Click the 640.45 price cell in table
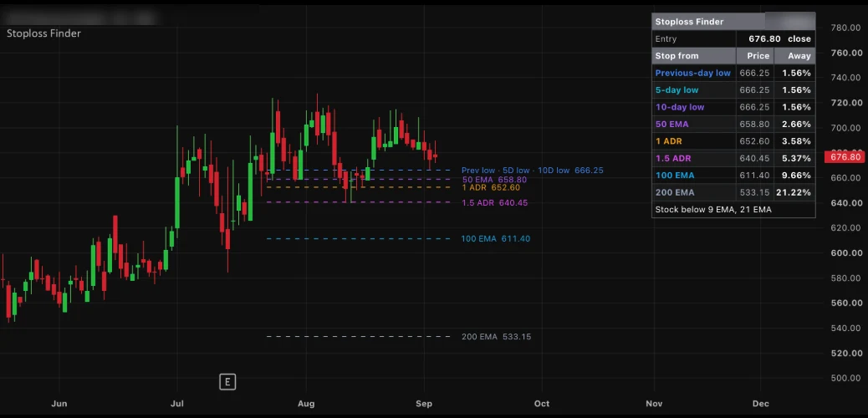The height and width of the screenshot is (418, 868). (754, 159)
